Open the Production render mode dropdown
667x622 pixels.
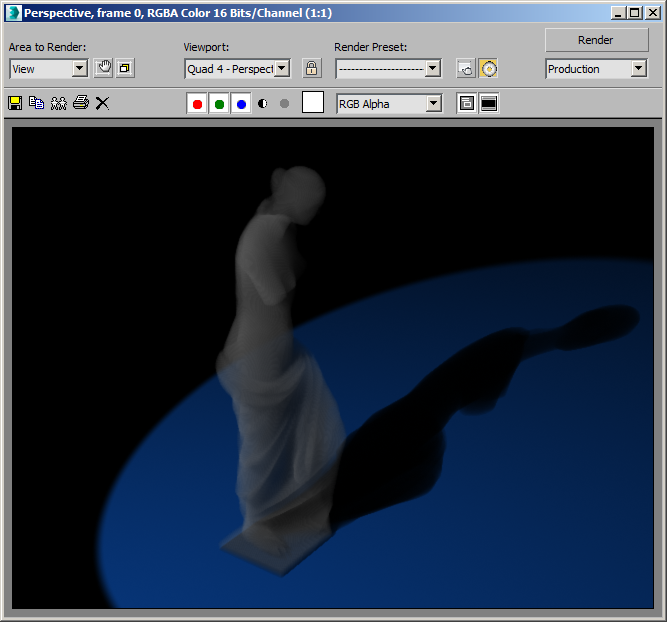coord(596,68)
